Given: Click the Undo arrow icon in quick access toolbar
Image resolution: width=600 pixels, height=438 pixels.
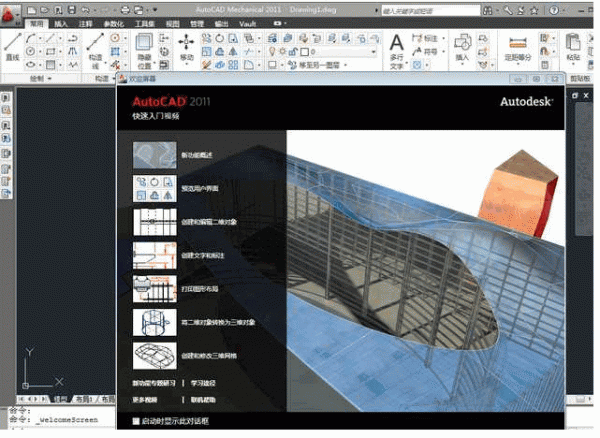Looking at the screenshot, I should click(85, 11).
